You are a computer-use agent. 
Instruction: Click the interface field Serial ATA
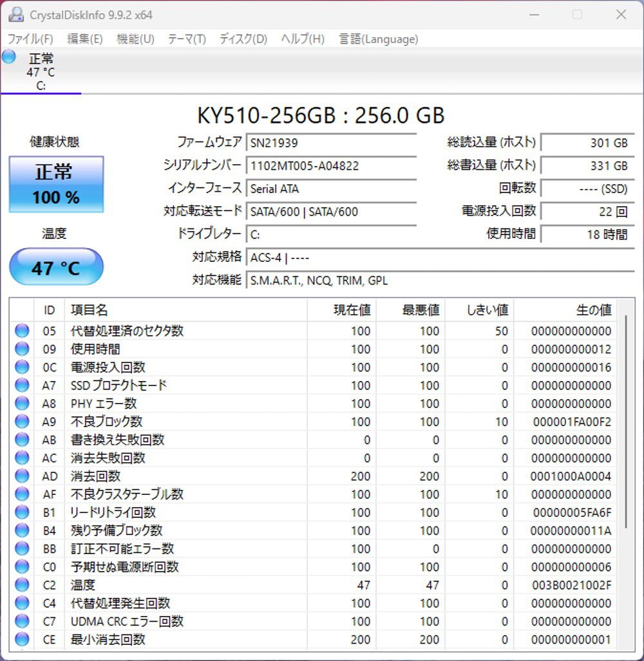(332, 189)
